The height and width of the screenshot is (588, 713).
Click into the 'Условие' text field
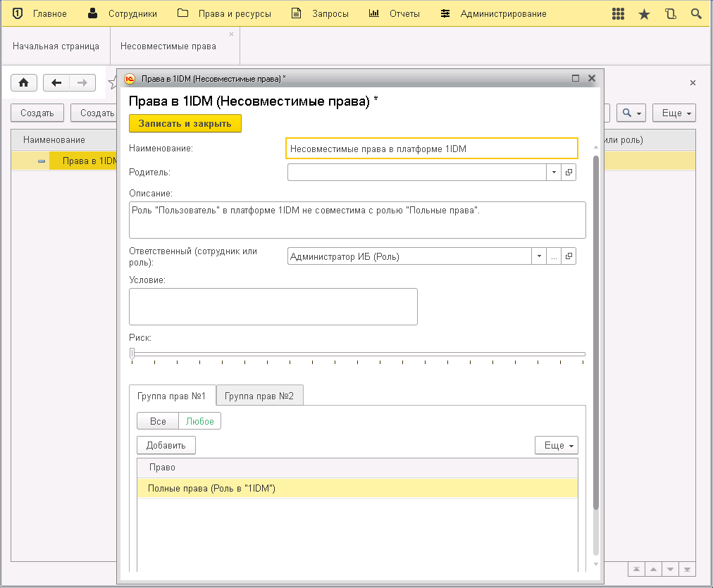(x=273, y=306)
